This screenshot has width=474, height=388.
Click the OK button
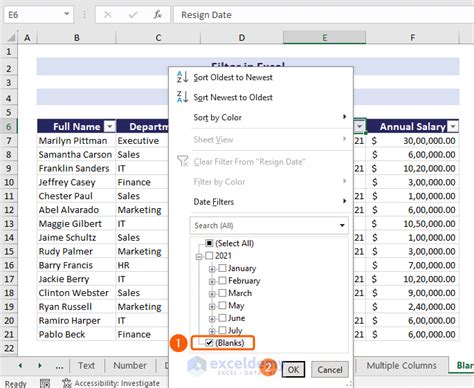(293, 370)
